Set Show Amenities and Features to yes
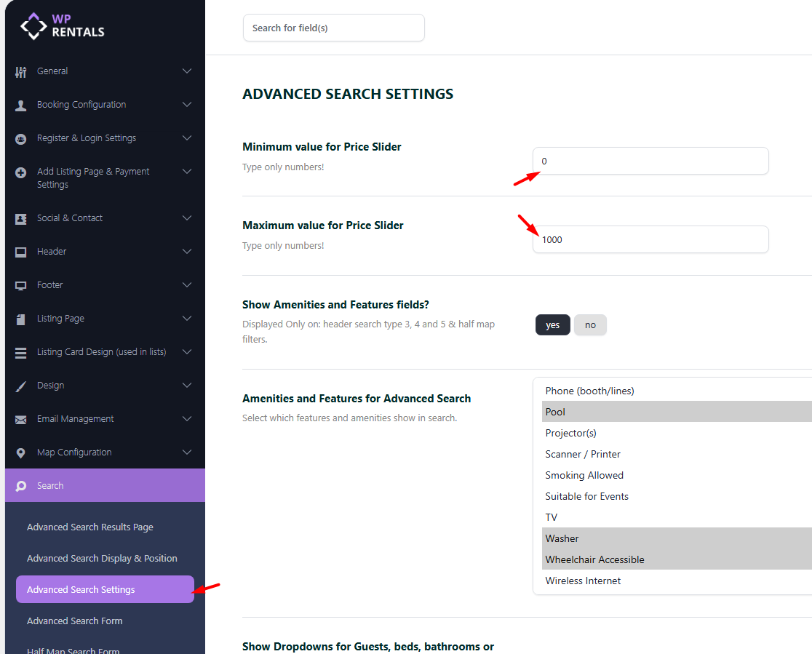The image size is (812, 654). click(x=552, y=325)
